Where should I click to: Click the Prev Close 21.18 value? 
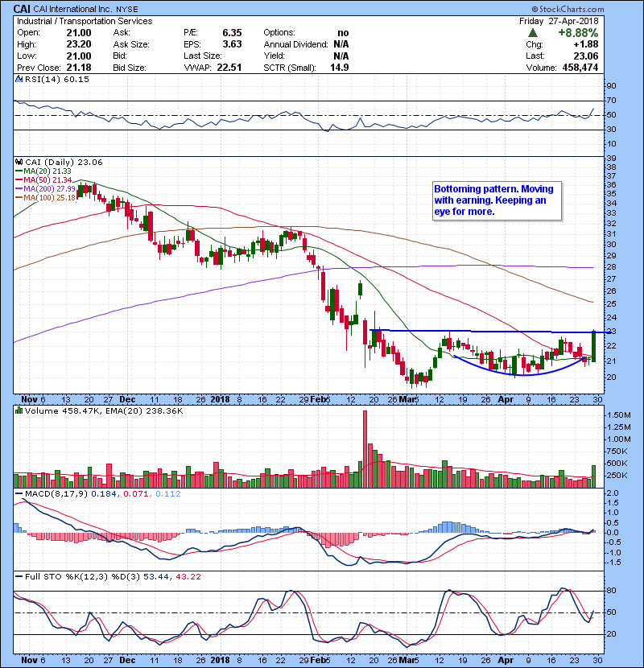point(79,68)
